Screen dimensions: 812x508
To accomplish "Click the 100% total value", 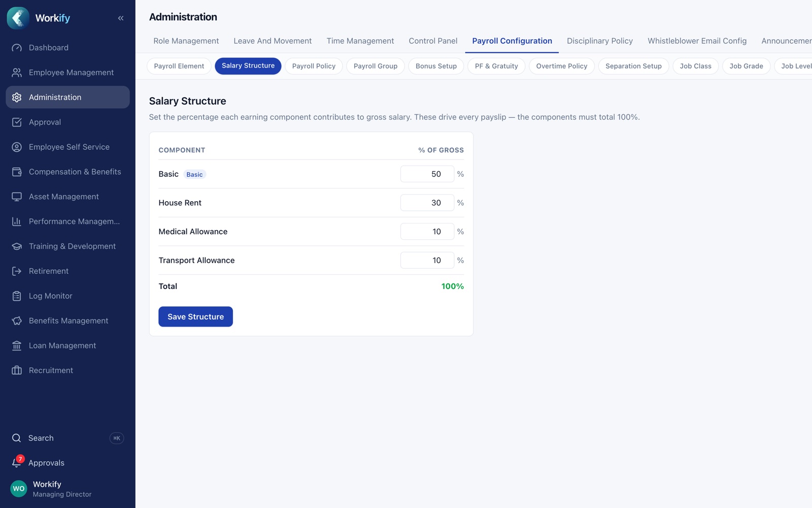I will (x=452, y=287).
